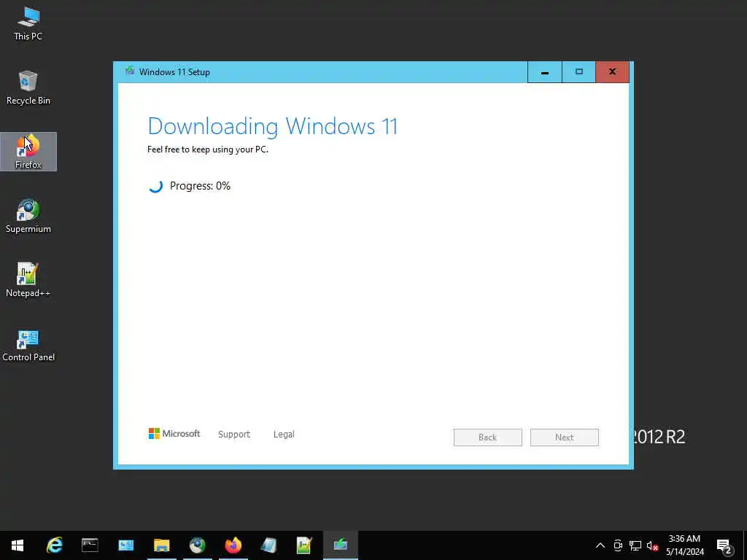The height and width of the screenshot is (560, 747).
Task: Launch Internet Explorer from the taskbar
Action: (x=55, y=545)
